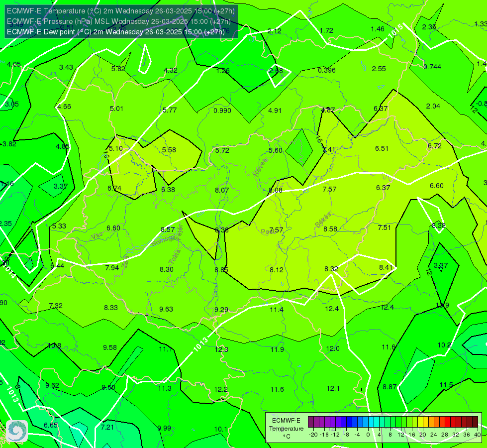Click the dew point value 6.72
Viewport: 487px width, 448px height.
434,146
